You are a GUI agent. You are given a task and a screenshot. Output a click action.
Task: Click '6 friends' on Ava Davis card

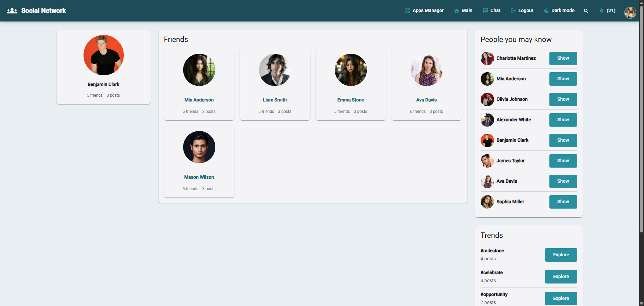[418, 112]
